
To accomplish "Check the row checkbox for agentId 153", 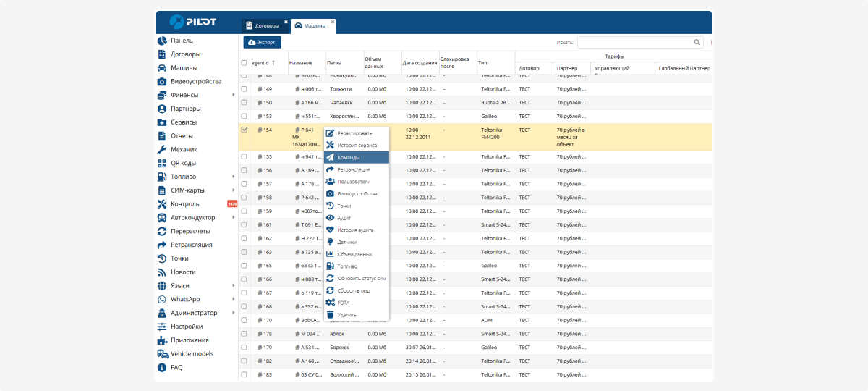I will [x=244, y=116].
